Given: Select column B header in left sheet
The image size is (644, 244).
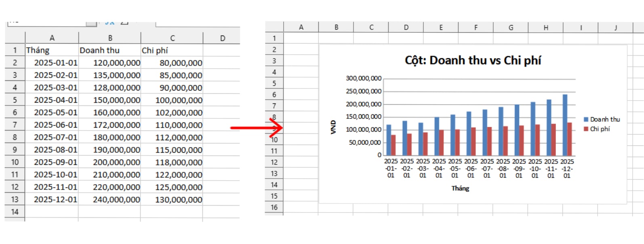Looking at the screenshot, I should [109, 38].
